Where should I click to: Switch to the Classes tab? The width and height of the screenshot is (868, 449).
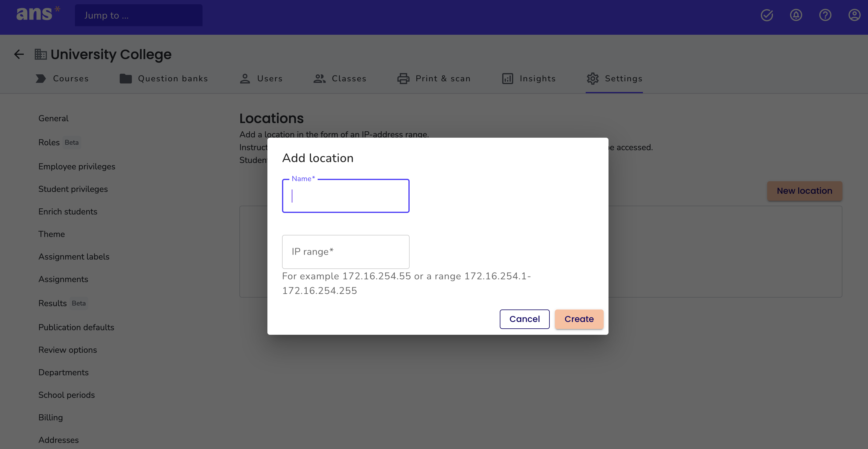pos(340,79)
